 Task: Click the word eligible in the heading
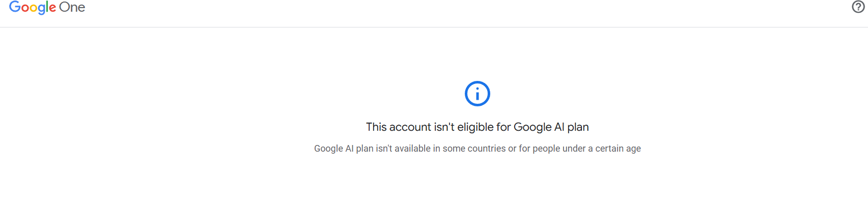pos(475,127)
